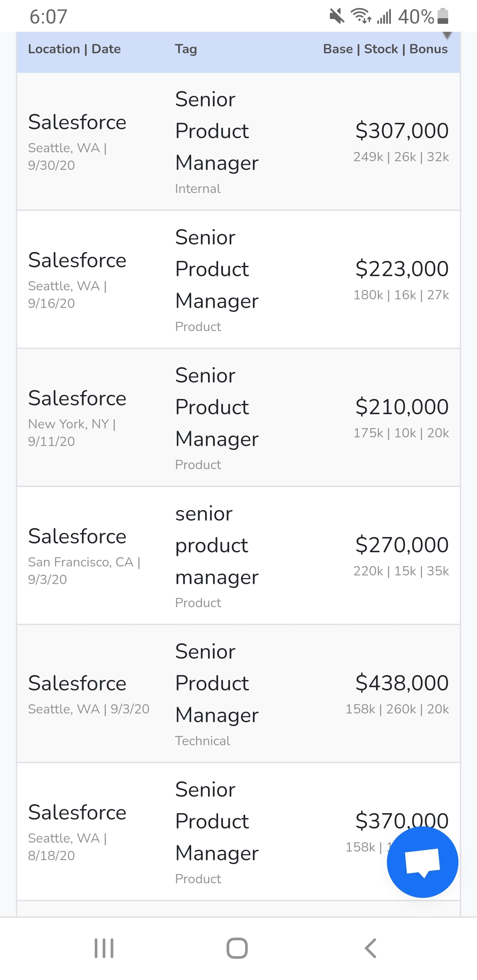Sort by the Tag column header

[x=186, y=49]
